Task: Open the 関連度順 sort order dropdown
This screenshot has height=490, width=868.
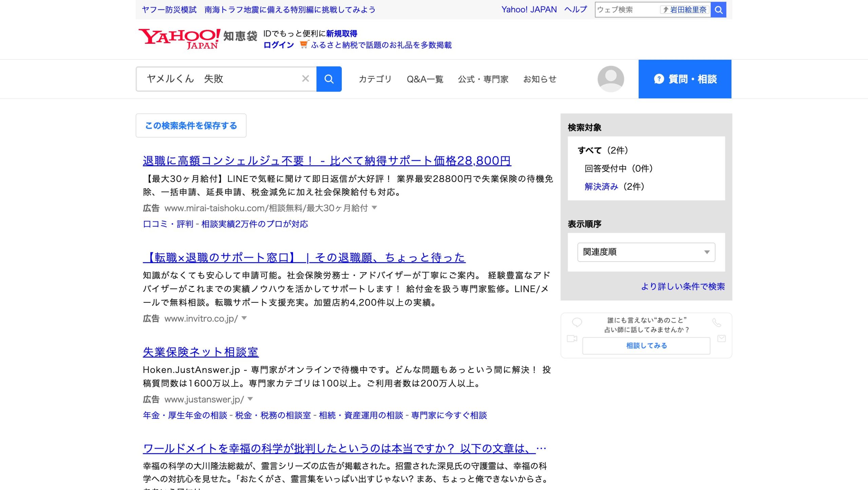Action: [646, 252]
